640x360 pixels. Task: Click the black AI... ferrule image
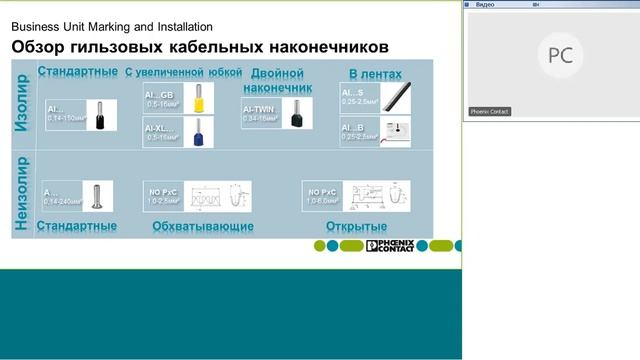pyautogui.click(x=102, y=115)
